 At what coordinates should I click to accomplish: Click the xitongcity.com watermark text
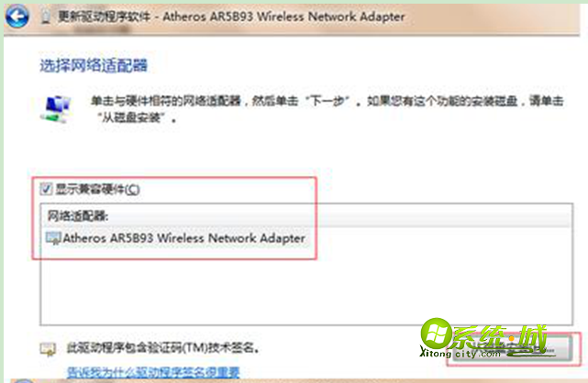[x=460, y=353]
